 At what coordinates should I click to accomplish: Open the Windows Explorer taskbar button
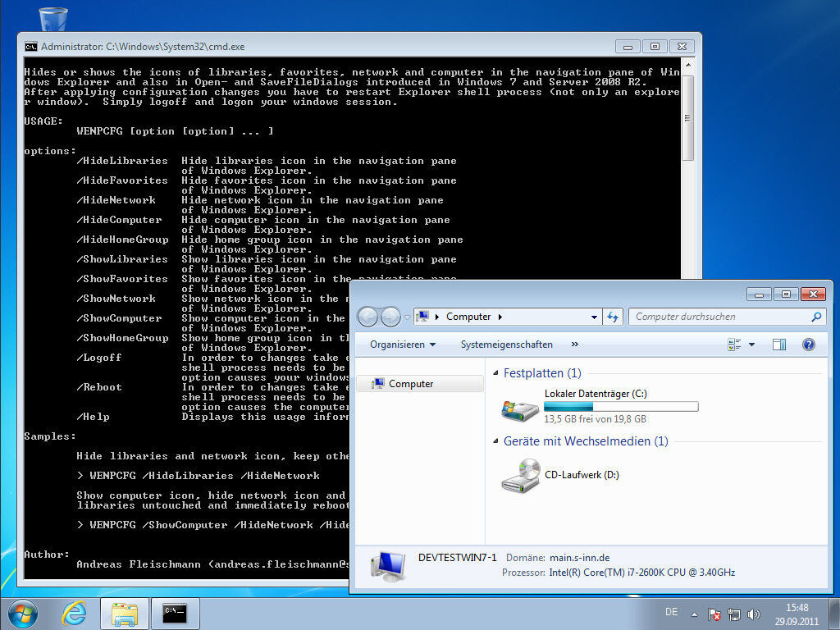125,614
